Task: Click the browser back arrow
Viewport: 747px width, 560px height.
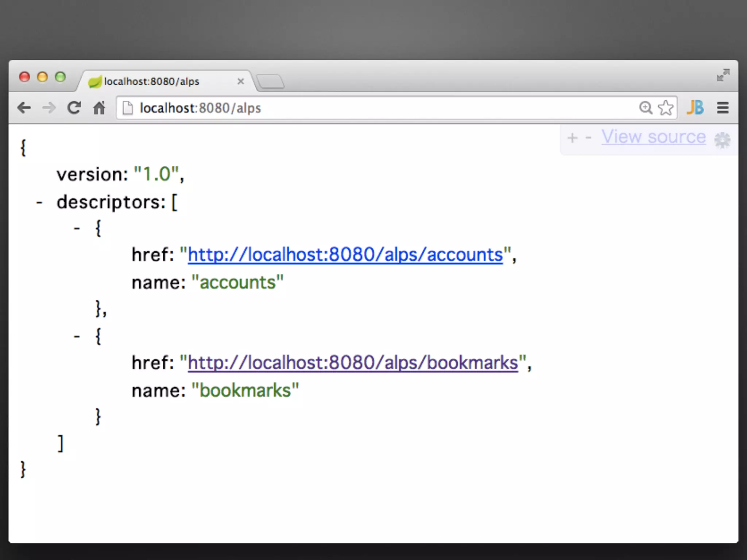Action: click(24, 108)
